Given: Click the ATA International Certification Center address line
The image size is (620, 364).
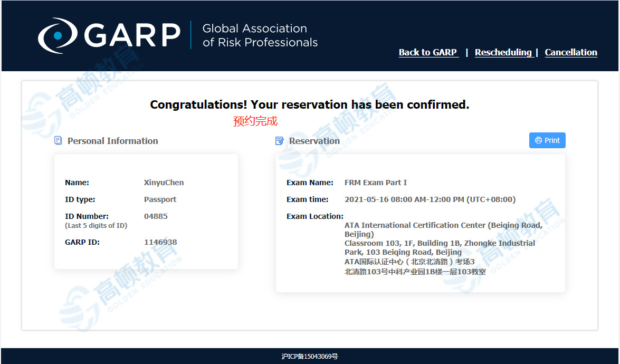Looking at the screenshot, I should (444, 229).
